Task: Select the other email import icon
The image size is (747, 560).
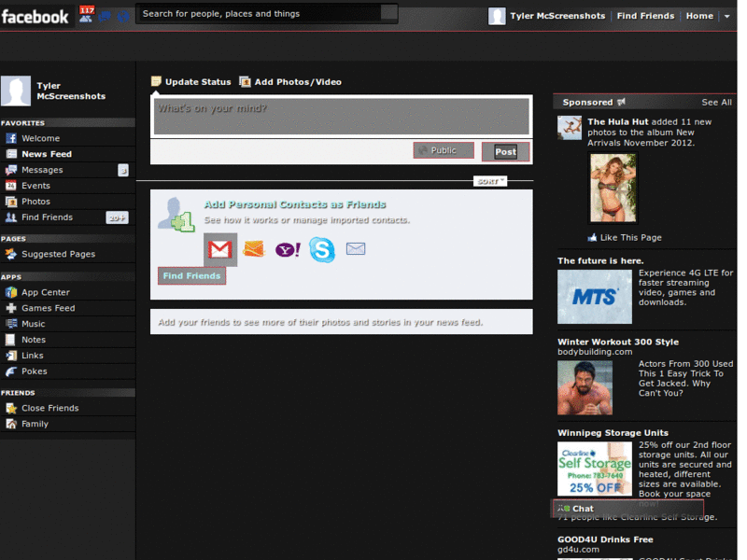Action: 356,248
